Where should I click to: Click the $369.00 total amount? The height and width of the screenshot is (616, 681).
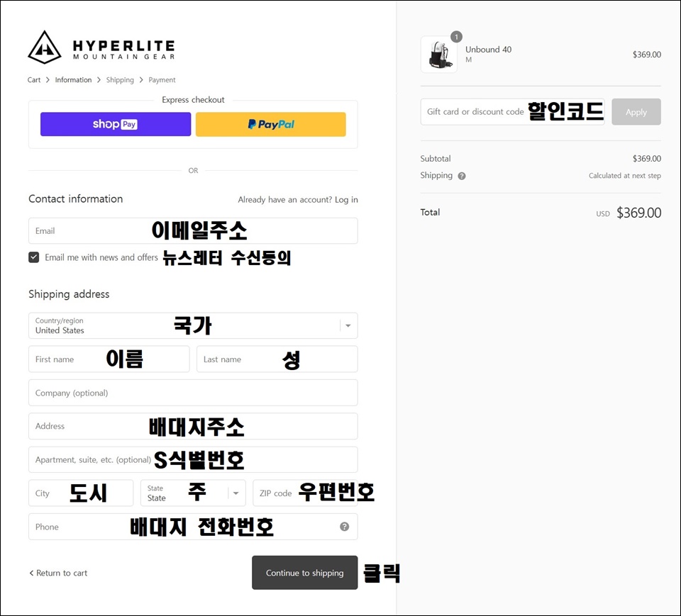tap(639, 213)
